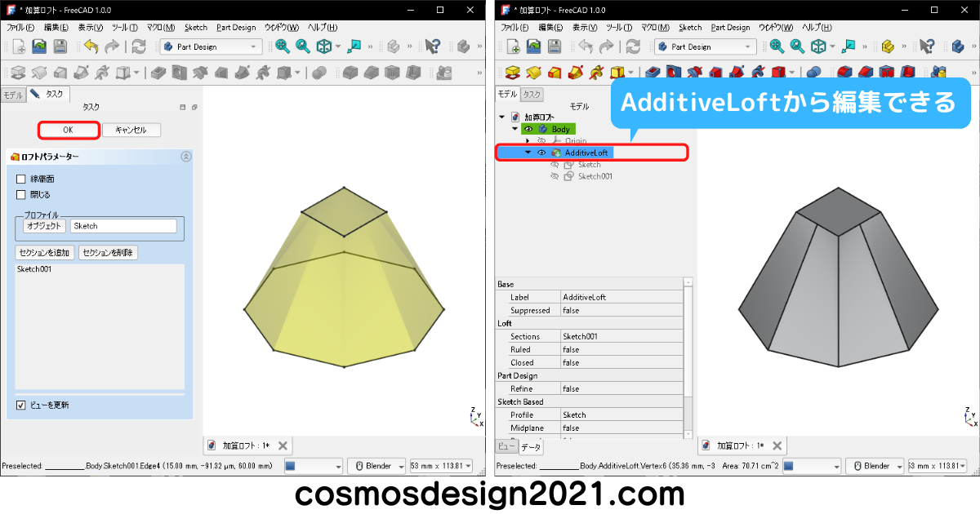Toggle the eye icon beside Body
Image resolution: width=980 pixels, height=514 pixels.
coord(528,129)
